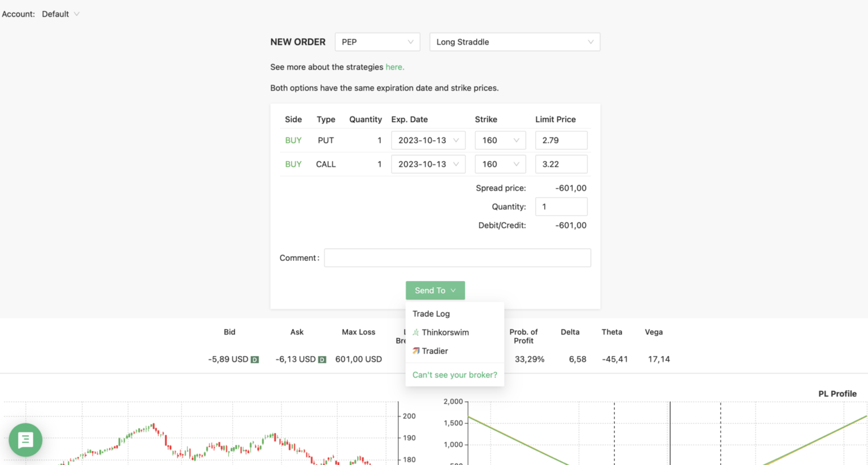Screen dimensions: 868x465
Task: Open the PEP symbol dropdown
Action: coord(377,42)
